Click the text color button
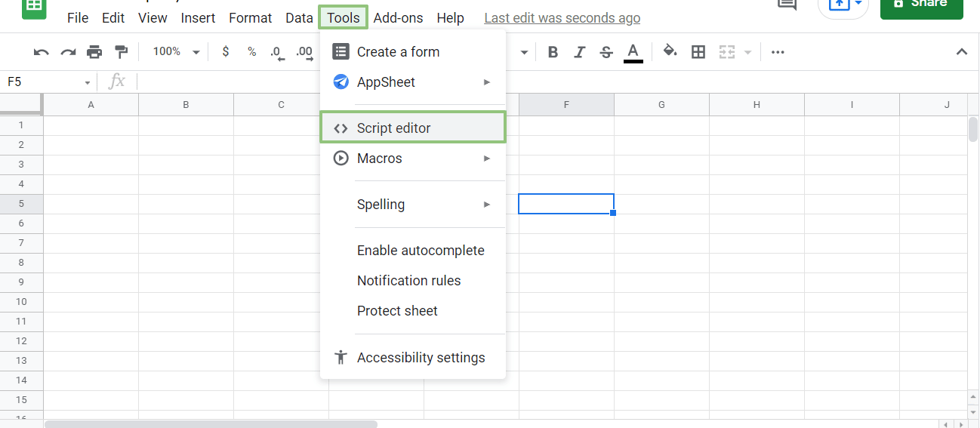980x428 pixels. pos(633,52)
